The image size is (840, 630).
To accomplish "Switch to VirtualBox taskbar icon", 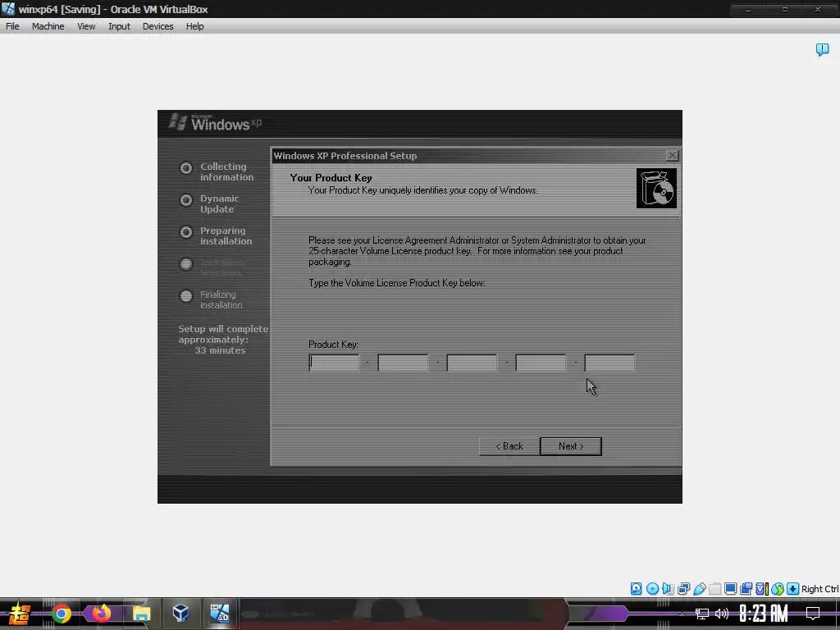I will tap(180, 614).
